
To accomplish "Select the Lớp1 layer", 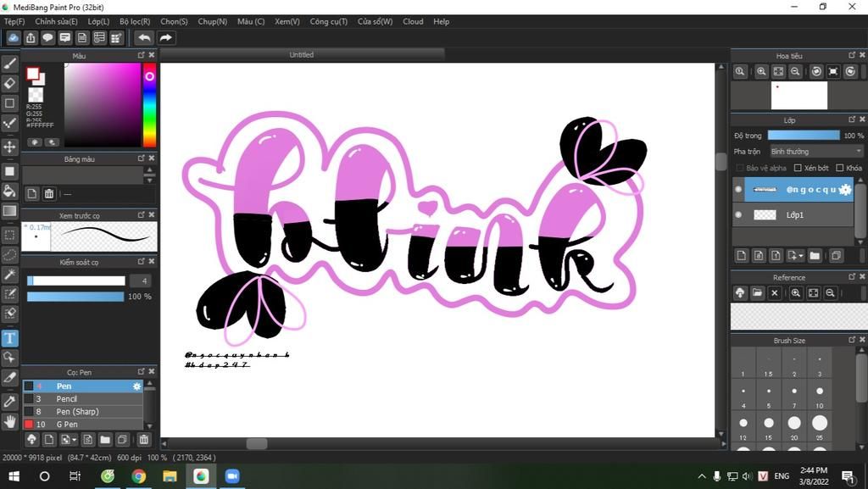I will [x=793, y=214].
